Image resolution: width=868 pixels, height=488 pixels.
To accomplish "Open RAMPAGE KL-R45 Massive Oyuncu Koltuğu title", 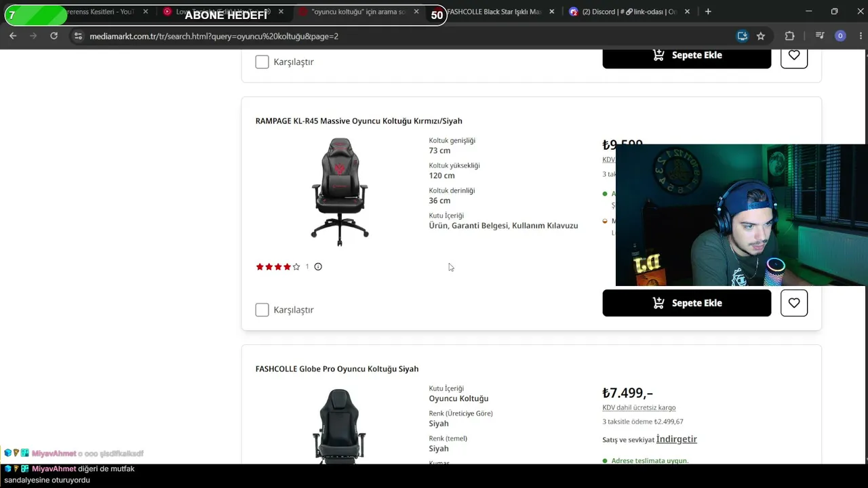I will click(359, 121).
